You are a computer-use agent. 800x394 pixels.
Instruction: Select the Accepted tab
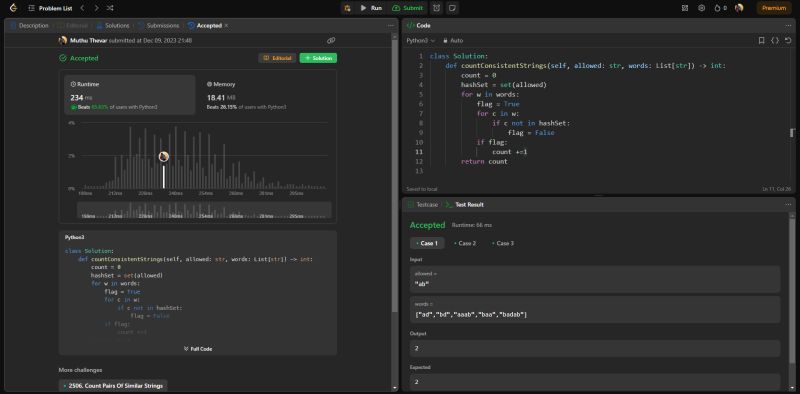(x=205, y=26)
